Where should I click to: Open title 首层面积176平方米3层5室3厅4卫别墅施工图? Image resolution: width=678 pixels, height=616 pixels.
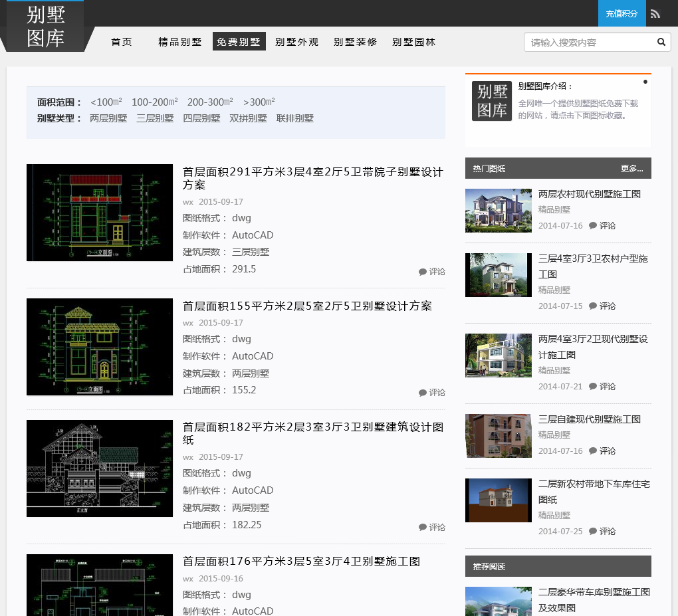(301, 561)
